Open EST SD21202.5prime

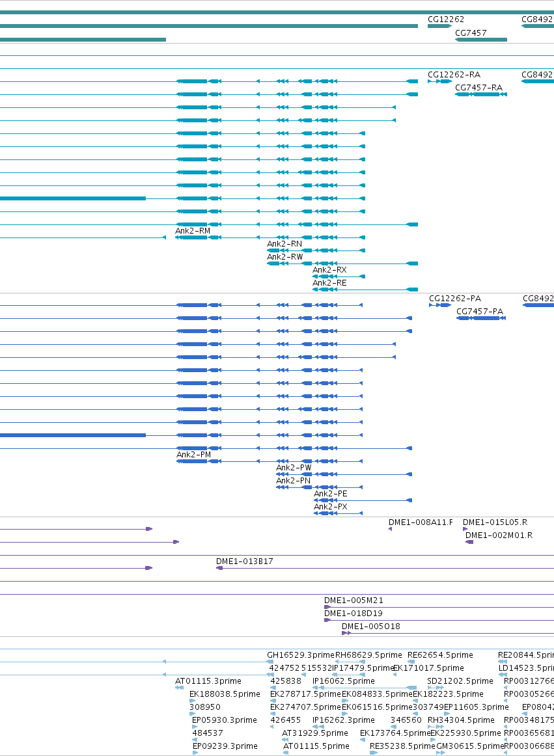pos(460,681)
